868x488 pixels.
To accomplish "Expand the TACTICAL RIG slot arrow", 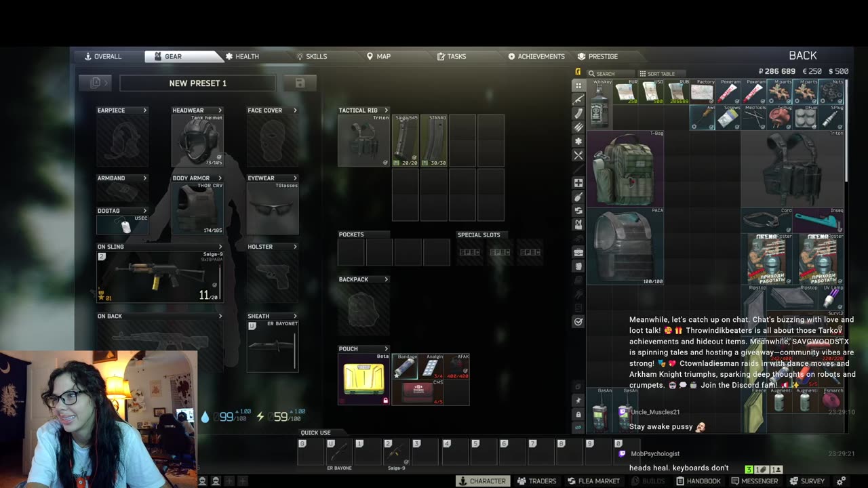I will [x=387, y=110].
